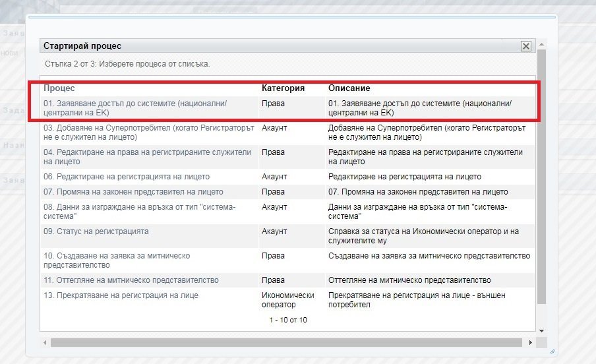Screen dimensions: 596x364
Task: Open 09. Статус на регистрацията
Action: (96, 231)
